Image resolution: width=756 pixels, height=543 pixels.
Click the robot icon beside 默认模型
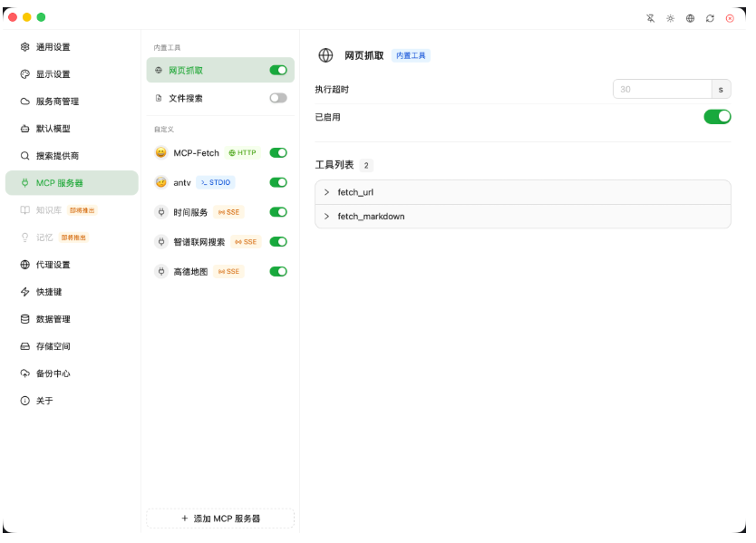(x=25, y=129)
